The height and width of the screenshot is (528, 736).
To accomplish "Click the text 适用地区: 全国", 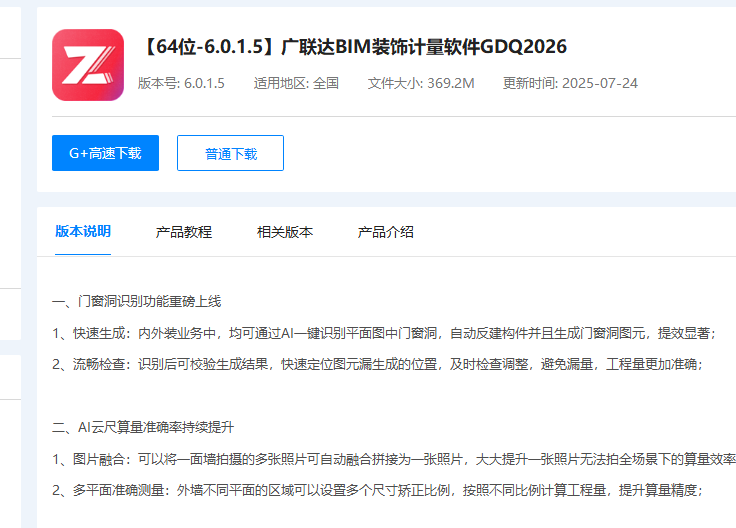I will pyautogui.click(x=296, y=83).
